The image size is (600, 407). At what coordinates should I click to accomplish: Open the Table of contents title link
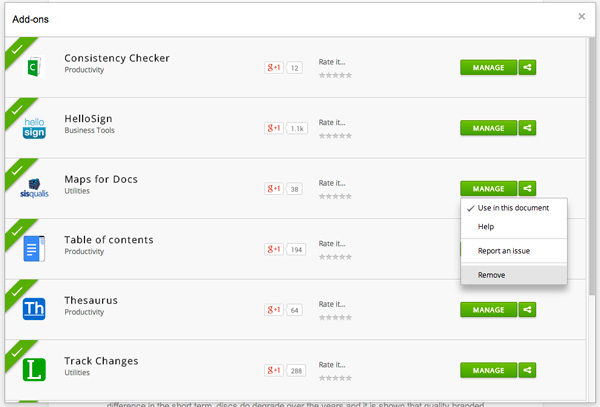click(x=109, y=239)
